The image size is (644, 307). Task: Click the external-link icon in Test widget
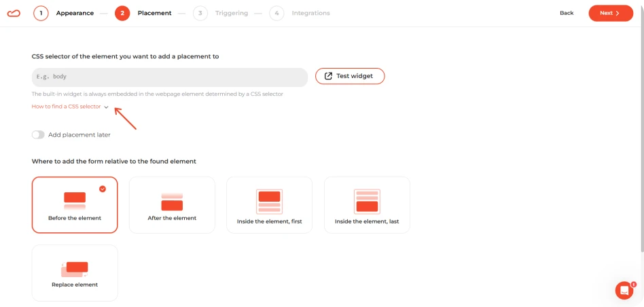(328, 76)
